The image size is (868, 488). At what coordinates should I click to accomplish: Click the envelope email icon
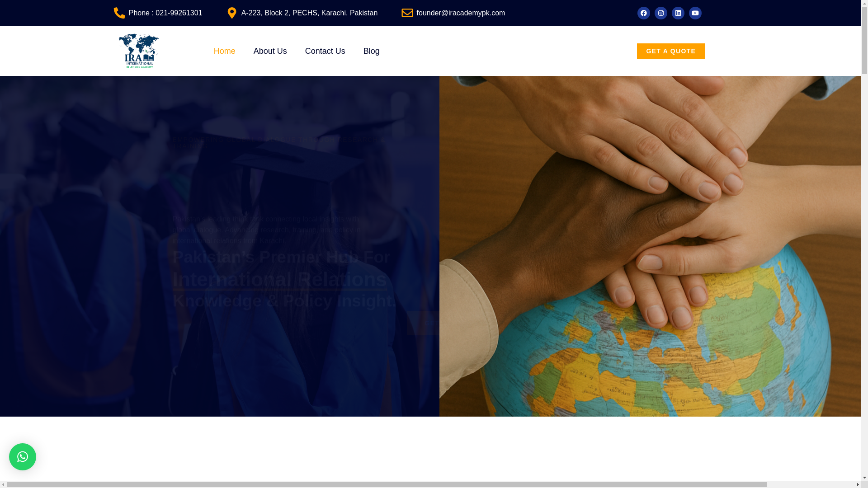click(x=407, y=13)
